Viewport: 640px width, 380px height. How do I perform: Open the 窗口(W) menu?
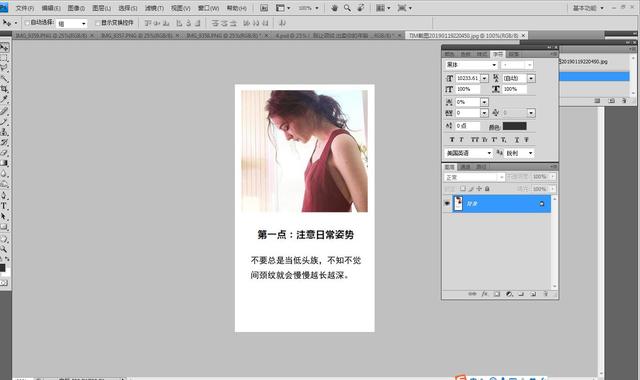coord(208,8)
